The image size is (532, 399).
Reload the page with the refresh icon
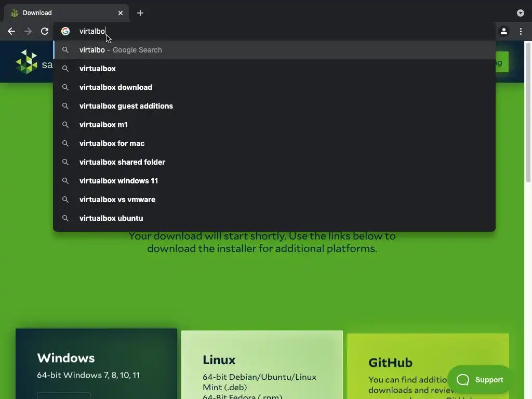point(45,31)
